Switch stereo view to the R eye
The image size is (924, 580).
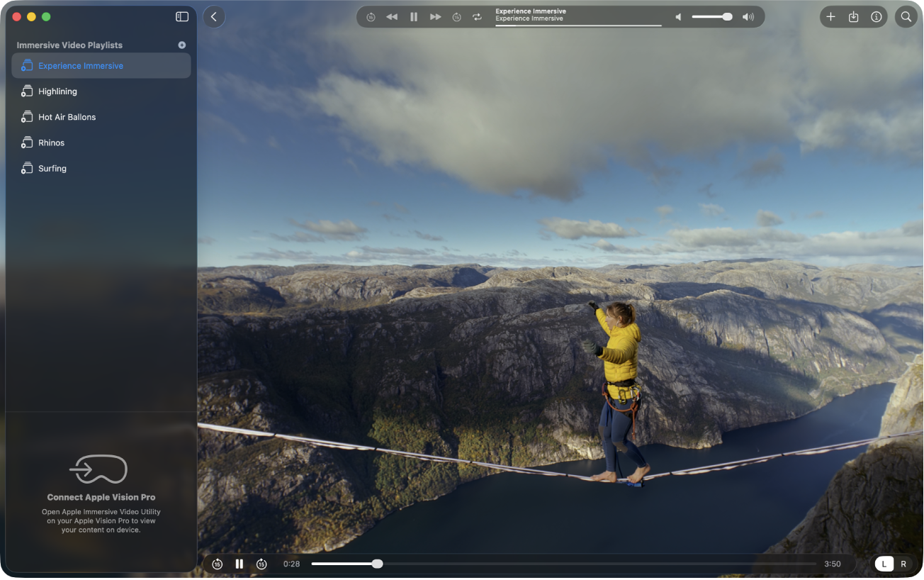click(903, 564)
